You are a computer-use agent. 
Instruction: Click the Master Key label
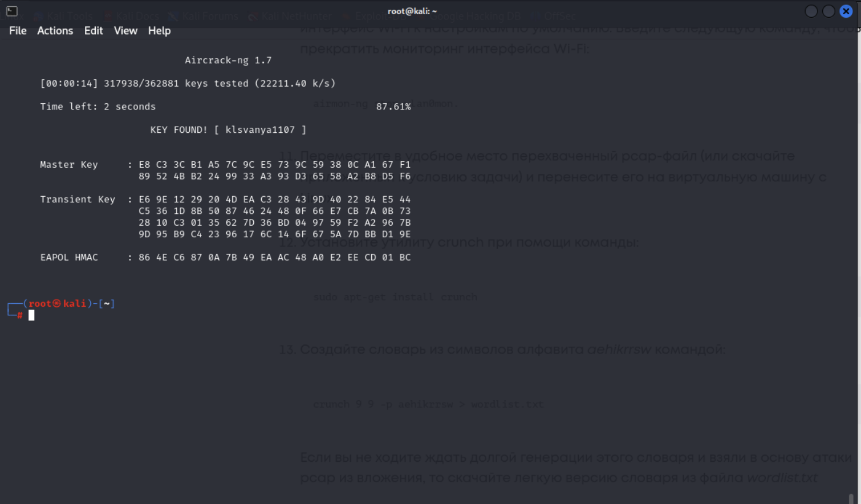point(68,165)
